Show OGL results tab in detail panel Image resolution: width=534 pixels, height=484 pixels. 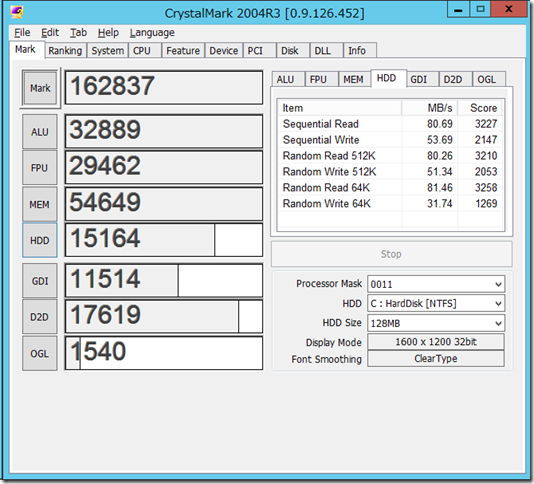489,79
